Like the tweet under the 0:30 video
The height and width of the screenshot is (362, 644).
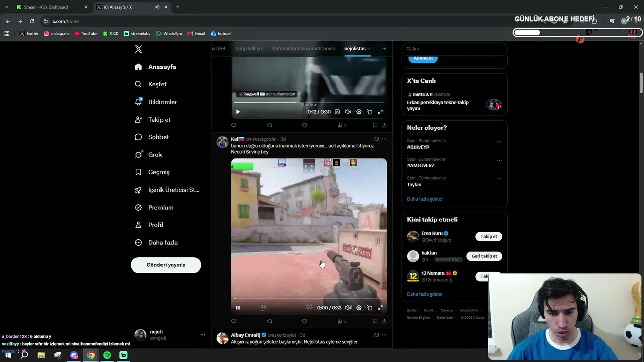[x=304, y=125]
